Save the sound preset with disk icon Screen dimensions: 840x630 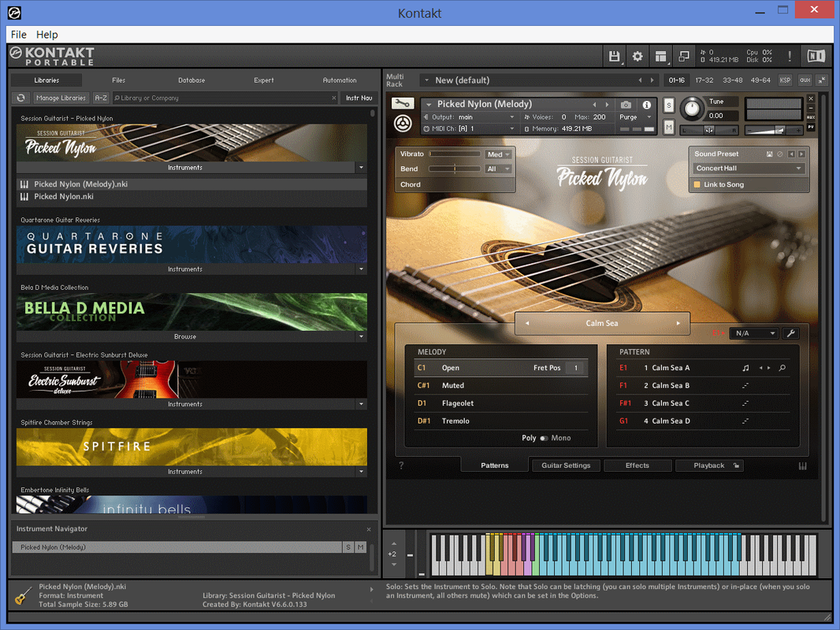(769, 154)
